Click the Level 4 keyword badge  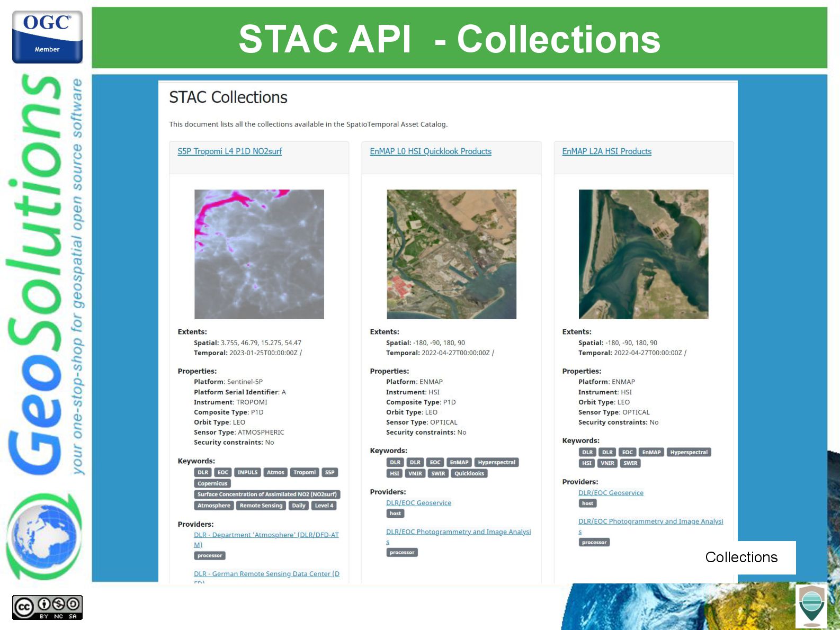[x=324, y=506]
